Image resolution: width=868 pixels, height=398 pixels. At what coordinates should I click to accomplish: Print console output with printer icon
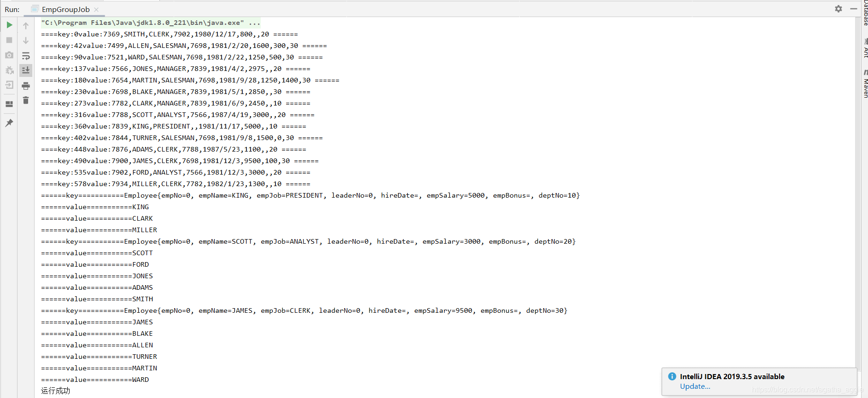pos(26,86)
